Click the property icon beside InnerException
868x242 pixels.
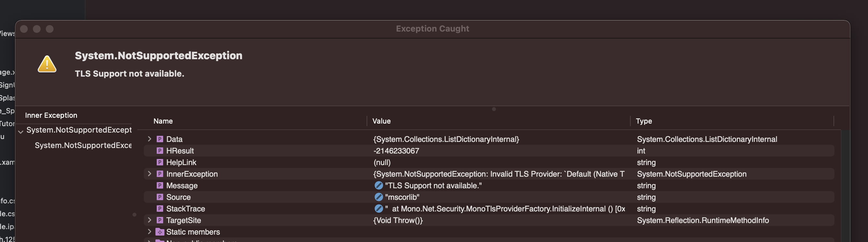coord(160,174)
